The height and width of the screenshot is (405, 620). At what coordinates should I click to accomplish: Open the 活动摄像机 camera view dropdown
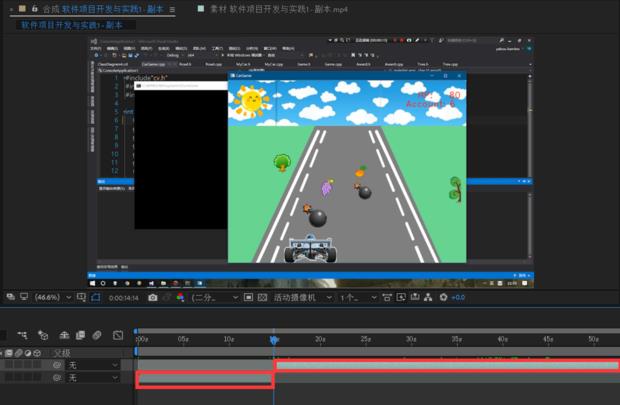pyautogui.click(x=300, y=297)
